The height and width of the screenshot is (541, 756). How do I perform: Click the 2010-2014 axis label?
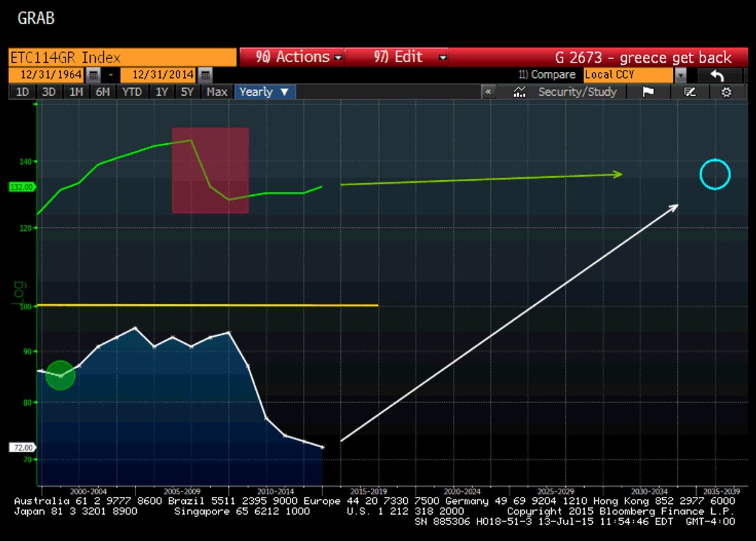(275, 491)
